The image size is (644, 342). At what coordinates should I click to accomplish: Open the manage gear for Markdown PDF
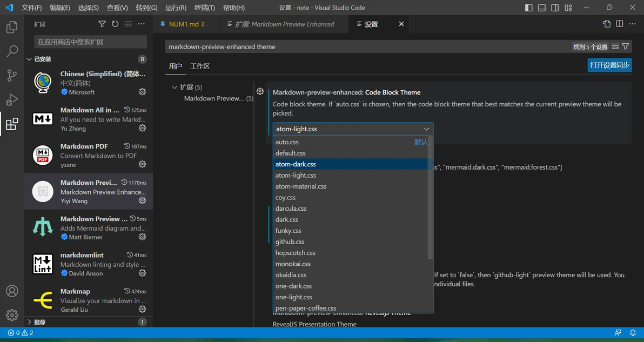pos(142,164)
